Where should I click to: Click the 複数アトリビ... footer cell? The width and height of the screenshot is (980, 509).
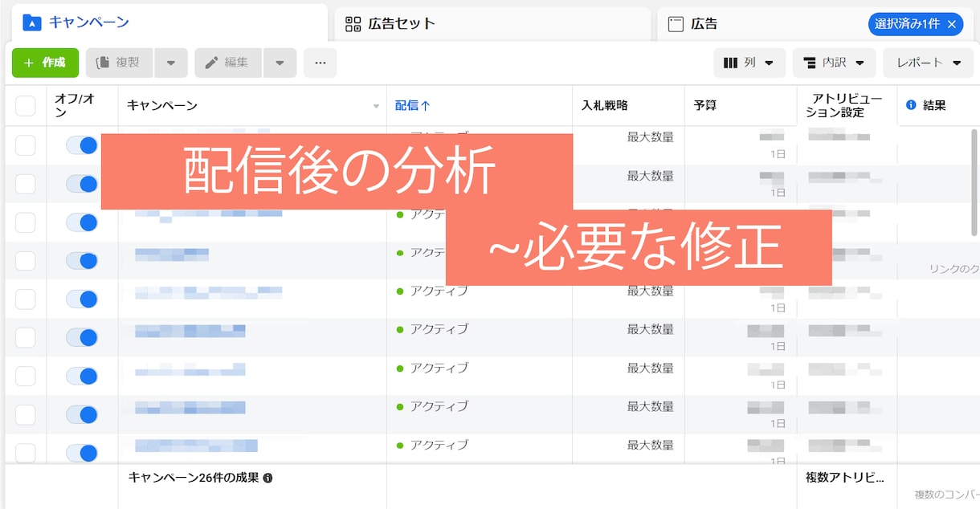coord(845,478)
